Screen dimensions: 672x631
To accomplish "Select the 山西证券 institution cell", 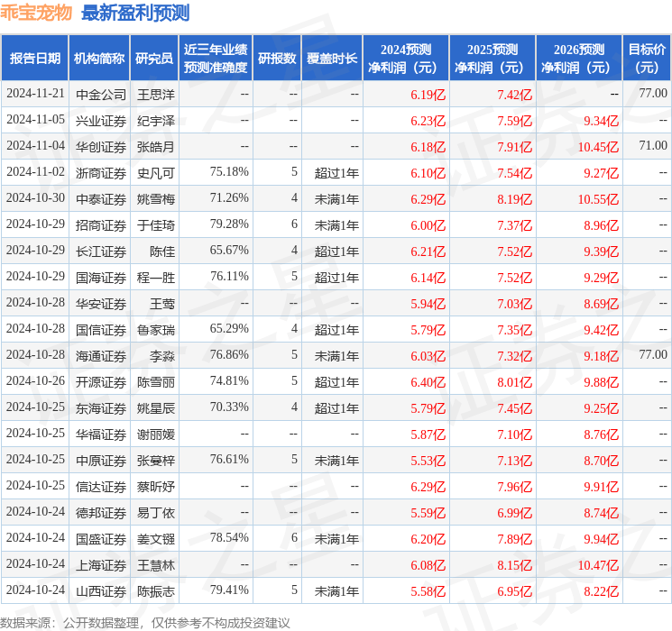I will [101, 591].
